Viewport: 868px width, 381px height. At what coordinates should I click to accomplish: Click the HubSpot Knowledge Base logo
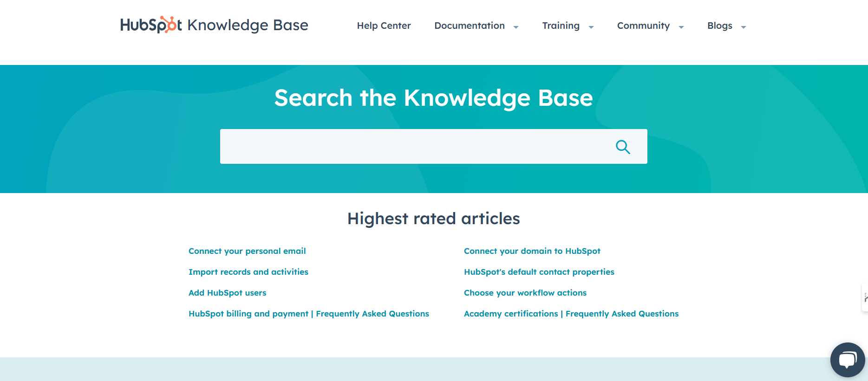214,25
